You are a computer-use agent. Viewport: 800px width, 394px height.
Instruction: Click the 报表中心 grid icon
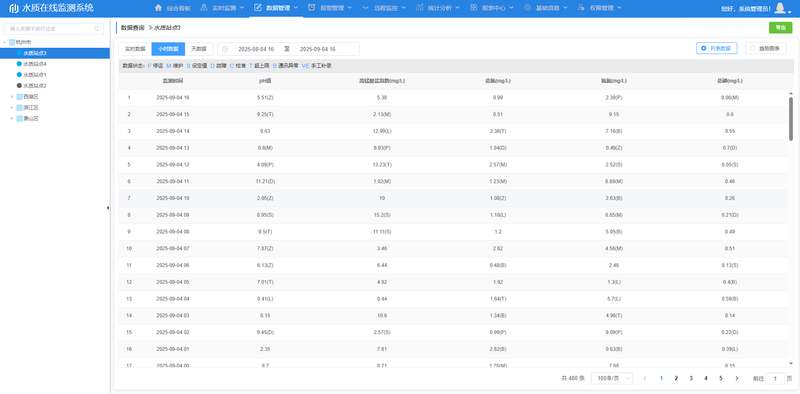pos(473,8)
